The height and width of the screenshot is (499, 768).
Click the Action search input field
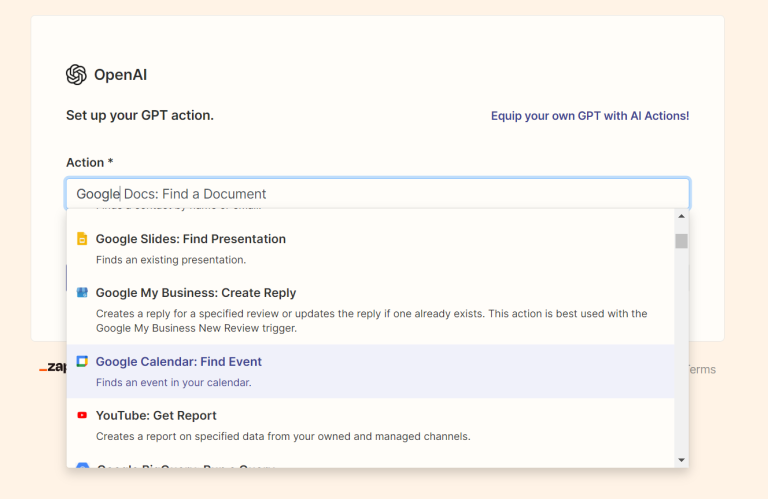[x=377, y=193]
